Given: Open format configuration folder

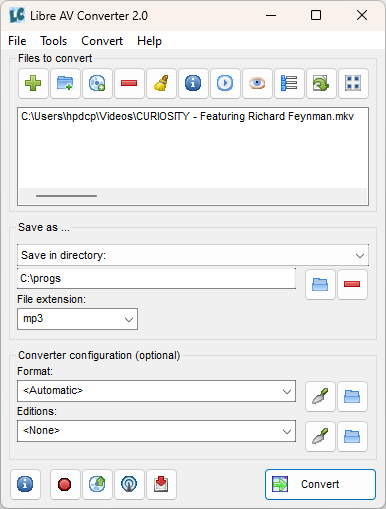Looking at the screenshot, I should click(x=352, y=396).
